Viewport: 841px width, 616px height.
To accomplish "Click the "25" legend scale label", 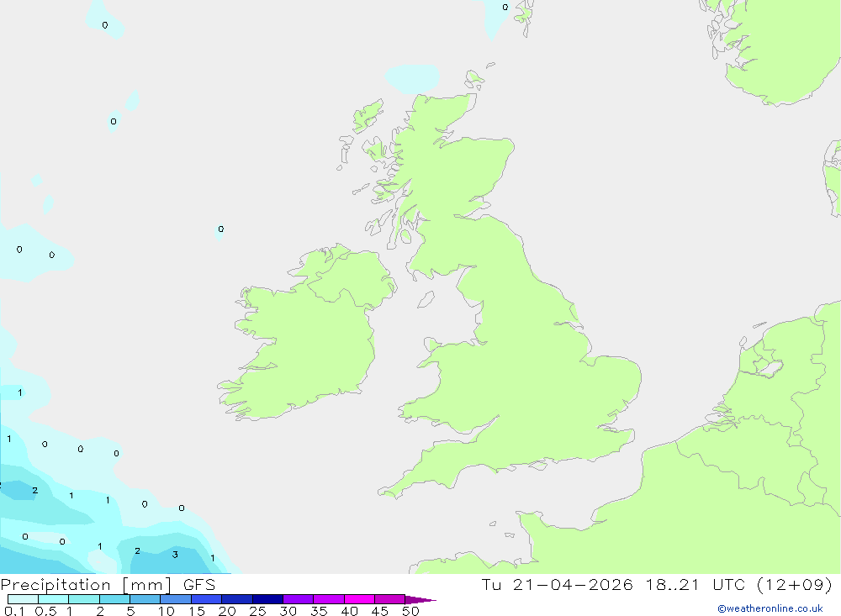I will (257, 611).
